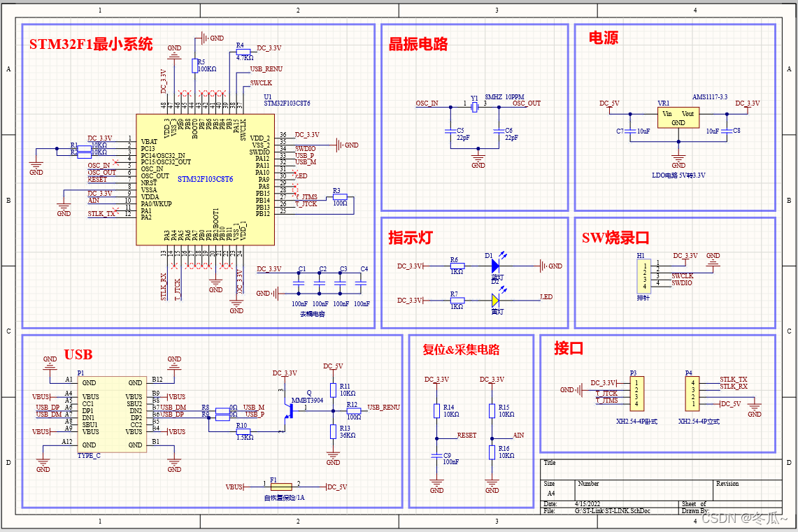Click the blue D1 LED symbol
This screenshot has width=798, height=532.
[x=496, y=266]
